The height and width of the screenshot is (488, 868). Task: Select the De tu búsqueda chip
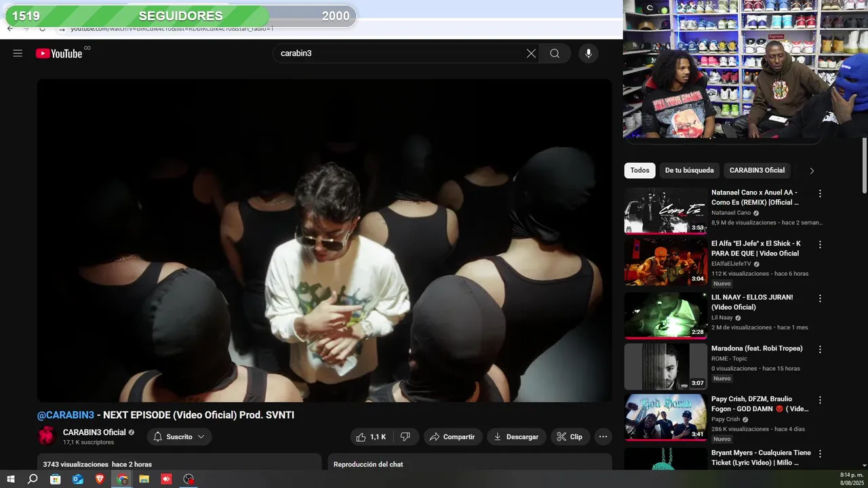pyautogui.click(x=689, y=171)
